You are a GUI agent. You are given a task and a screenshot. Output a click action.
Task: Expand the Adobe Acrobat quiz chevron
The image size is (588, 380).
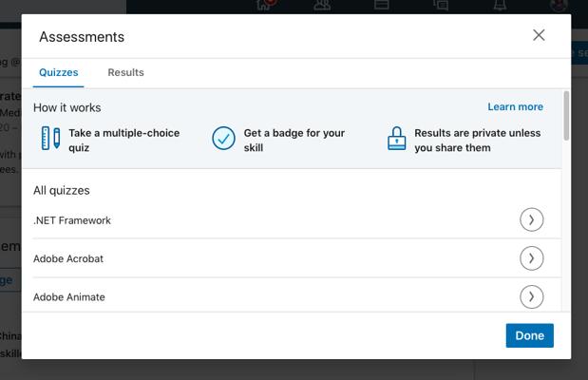[x=531, y=258]
